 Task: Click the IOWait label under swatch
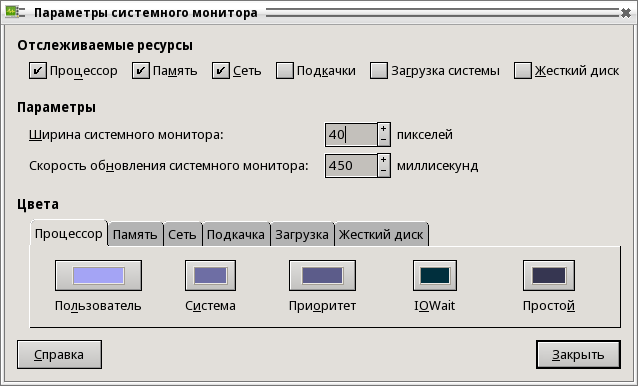435,306
